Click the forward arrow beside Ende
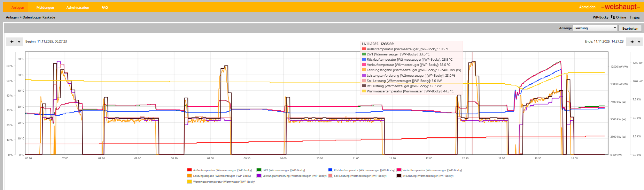 tap(632, 42)
